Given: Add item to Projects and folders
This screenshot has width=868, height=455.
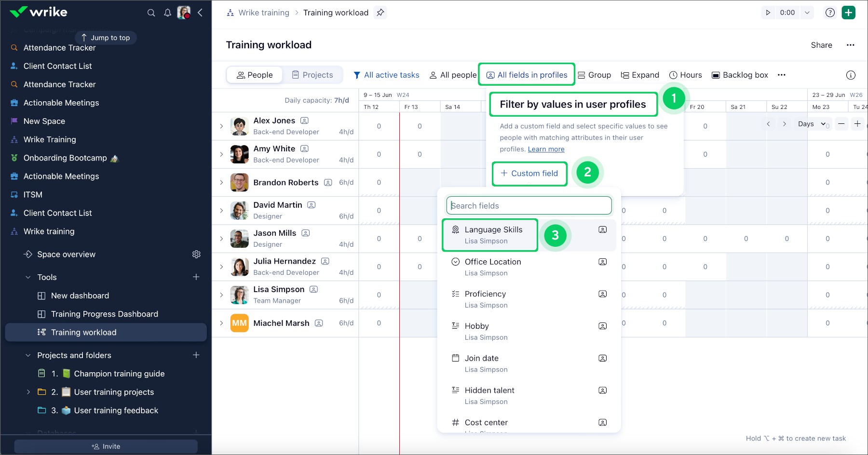Looking at the screenshot, I should pyautogui.click(x=196, y=355).
